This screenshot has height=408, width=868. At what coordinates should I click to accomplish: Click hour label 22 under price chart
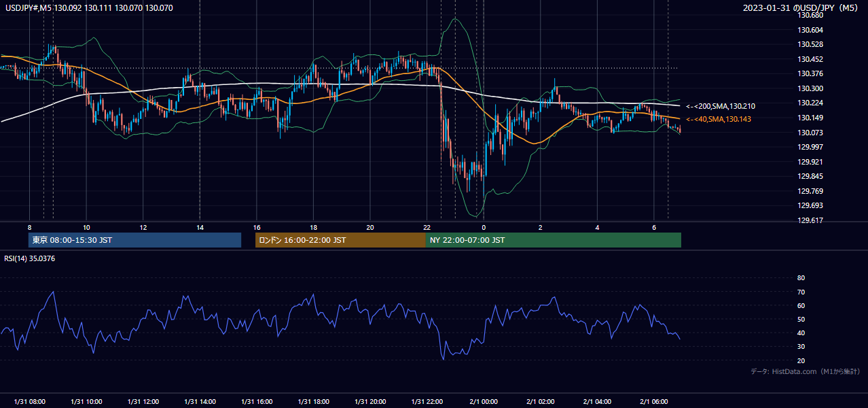point(427,227)
